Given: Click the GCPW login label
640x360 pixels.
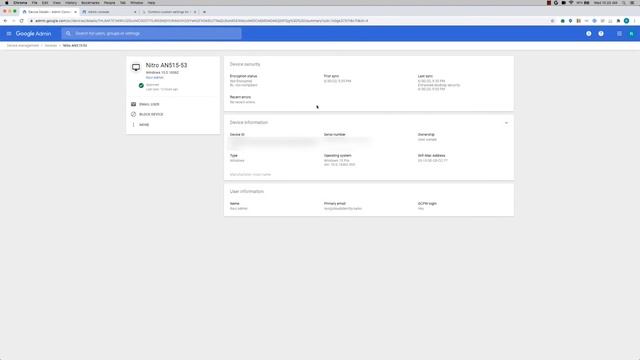Looking at the screenshot, I should point(427,203).
